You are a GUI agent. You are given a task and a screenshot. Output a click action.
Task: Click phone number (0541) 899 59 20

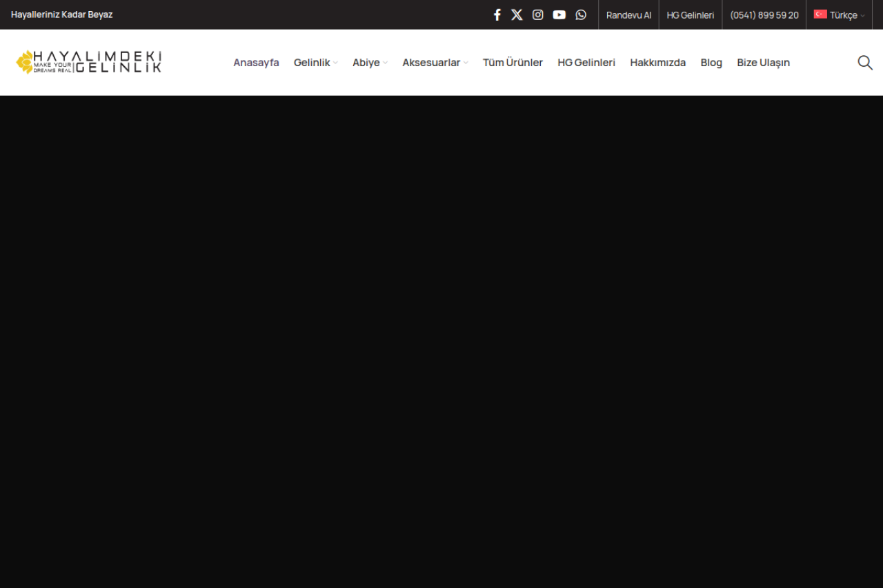tap(764, 15)
